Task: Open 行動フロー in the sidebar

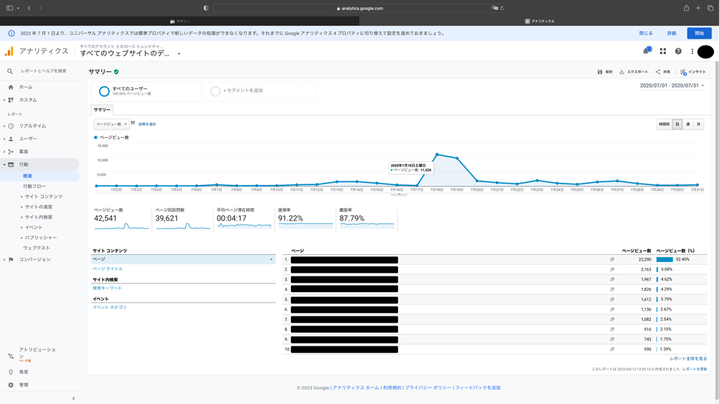Action: click(34, 186)
